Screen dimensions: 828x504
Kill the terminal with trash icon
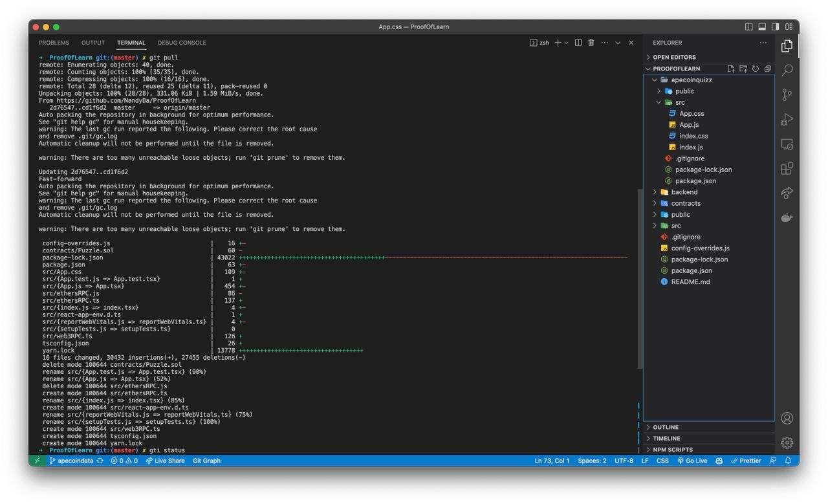coord(591,43)
